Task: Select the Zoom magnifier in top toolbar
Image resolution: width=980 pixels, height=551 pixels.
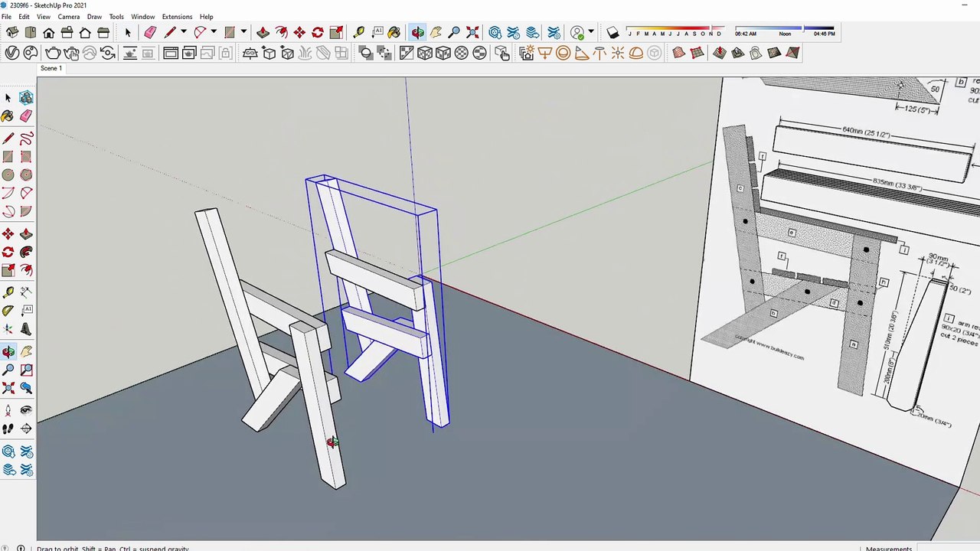Action: (454, 33)
